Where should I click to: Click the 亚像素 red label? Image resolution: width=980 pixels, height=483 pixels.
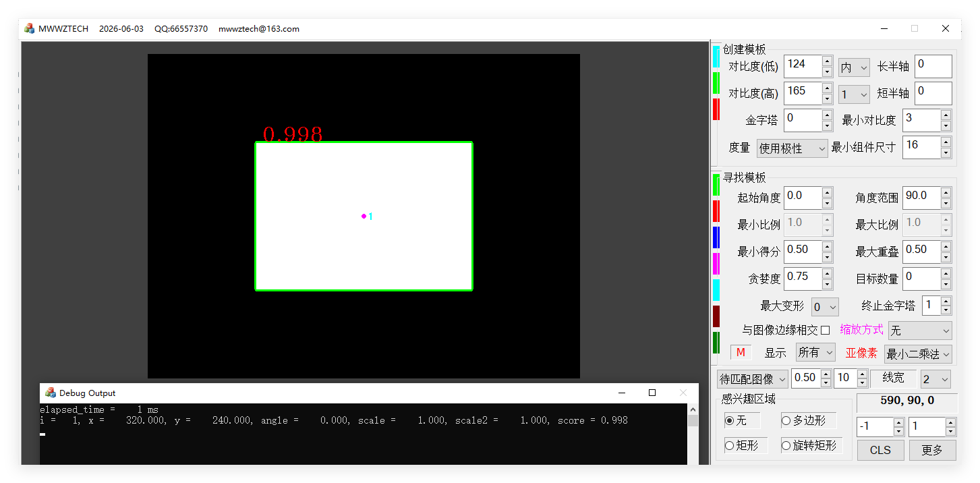coord(862,353)
